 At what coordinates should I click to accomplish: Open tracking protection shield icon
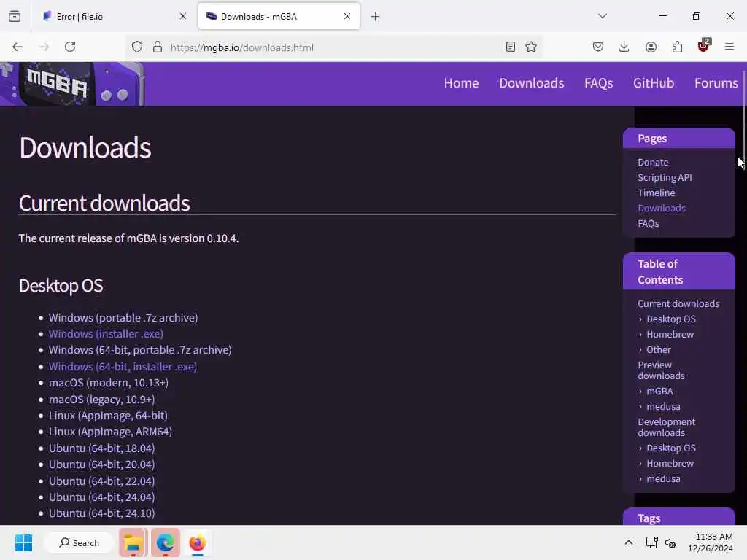coord(137,47)
